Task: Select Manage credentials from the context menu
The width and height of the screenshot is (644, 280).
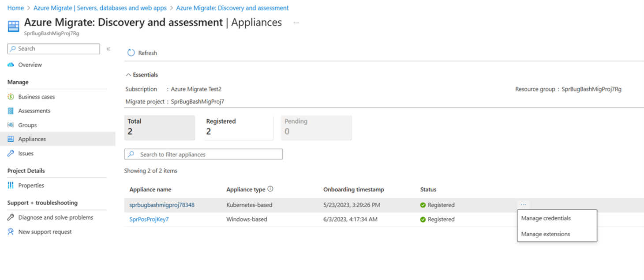Action: coord(546,218)
